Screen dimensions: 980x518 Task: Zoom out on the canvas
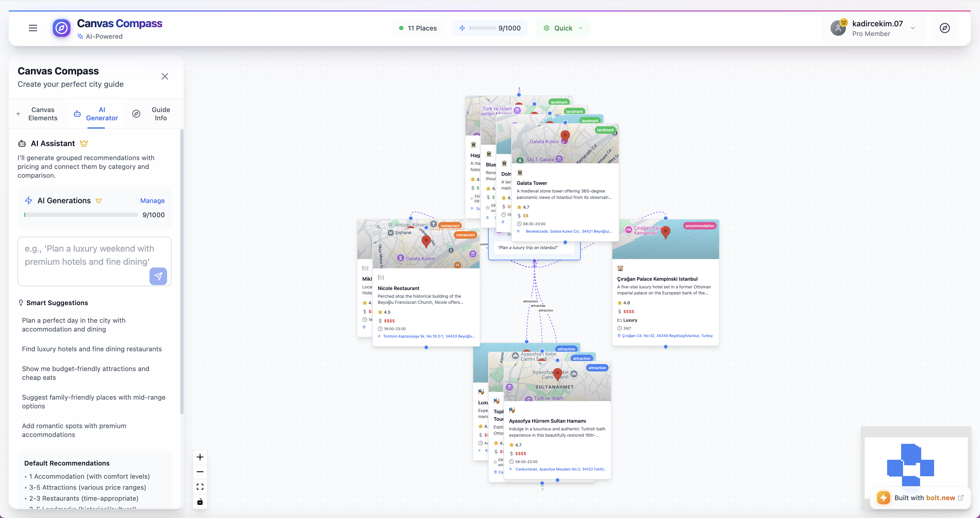pos(200,472)
